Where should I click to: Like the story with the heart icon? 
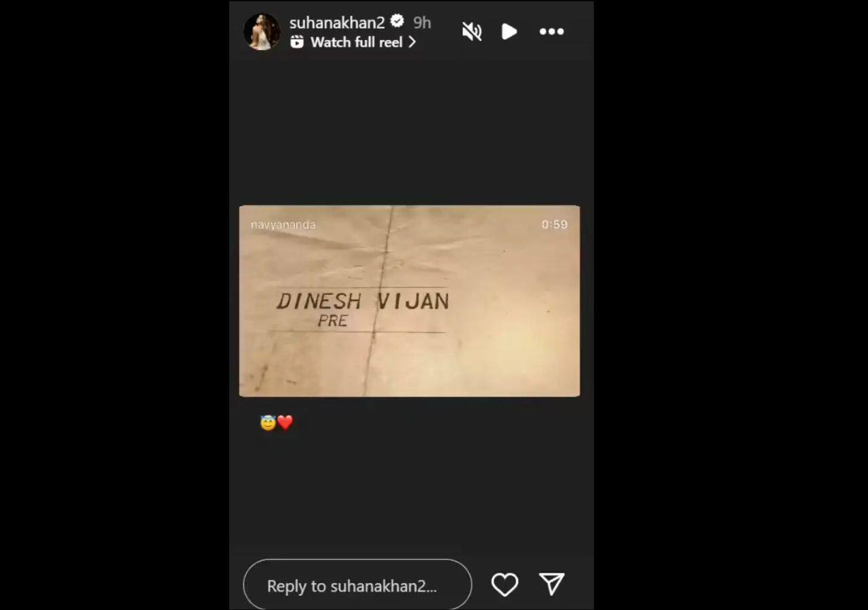click(x=505, y=584)
